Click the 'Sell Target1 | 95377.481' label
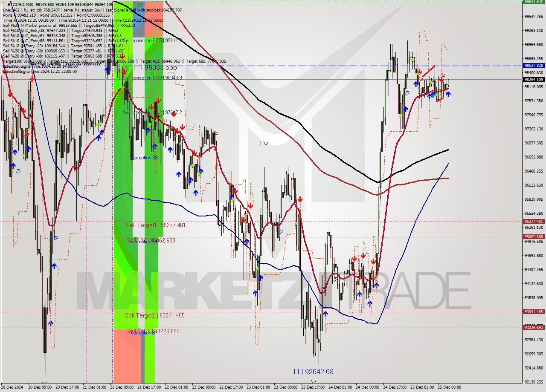The image size is (546, 392). coord(155,225)
